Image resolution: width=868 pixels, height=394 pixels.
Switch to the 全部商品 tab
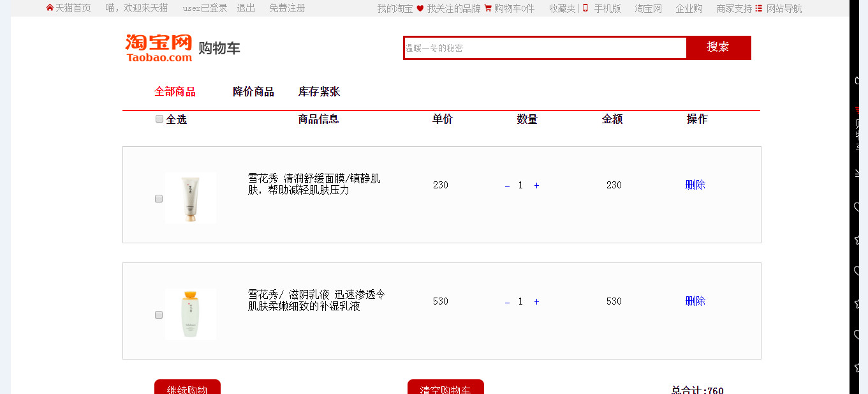pyautogui.click(x=175, y=92)
